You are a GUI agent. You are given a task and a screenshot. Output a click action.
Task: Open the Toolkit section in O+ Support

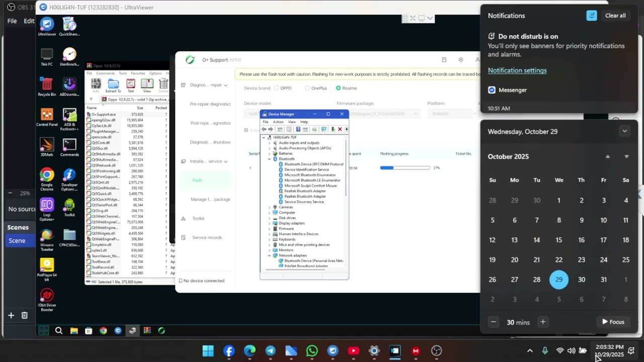(198, 218)
